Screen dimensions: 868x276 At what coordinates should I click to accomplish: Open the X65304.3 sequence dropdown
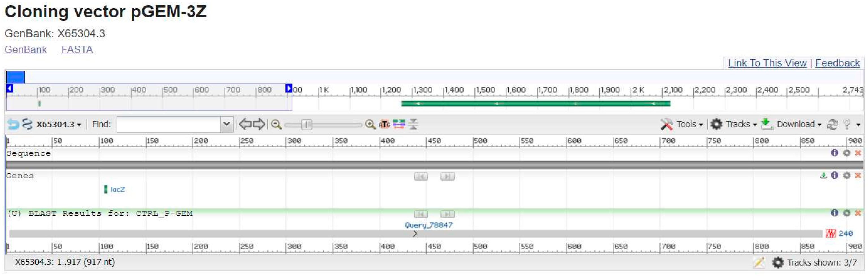(59, 124)
